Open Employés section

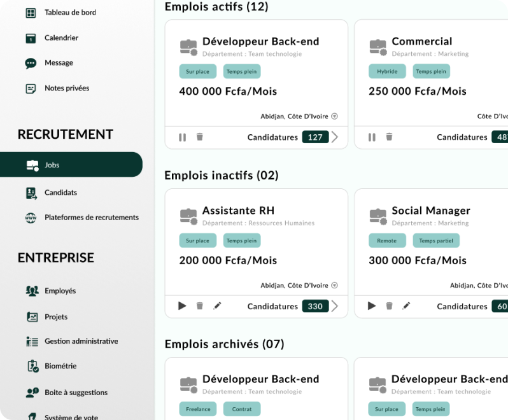point(60,291)
